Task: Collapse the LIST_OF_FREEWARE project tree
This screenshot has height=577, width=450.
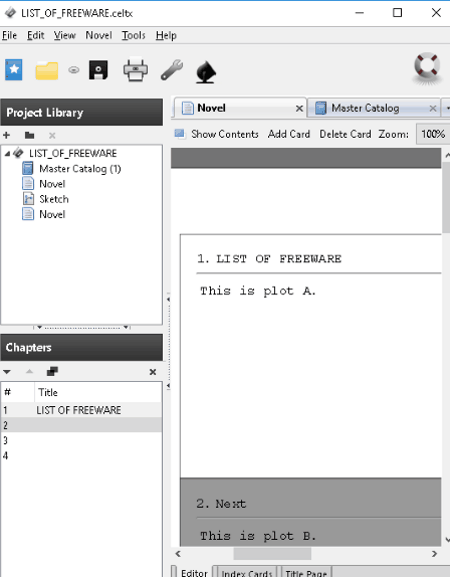Action: pyautogui.click(x=7, y=153)
